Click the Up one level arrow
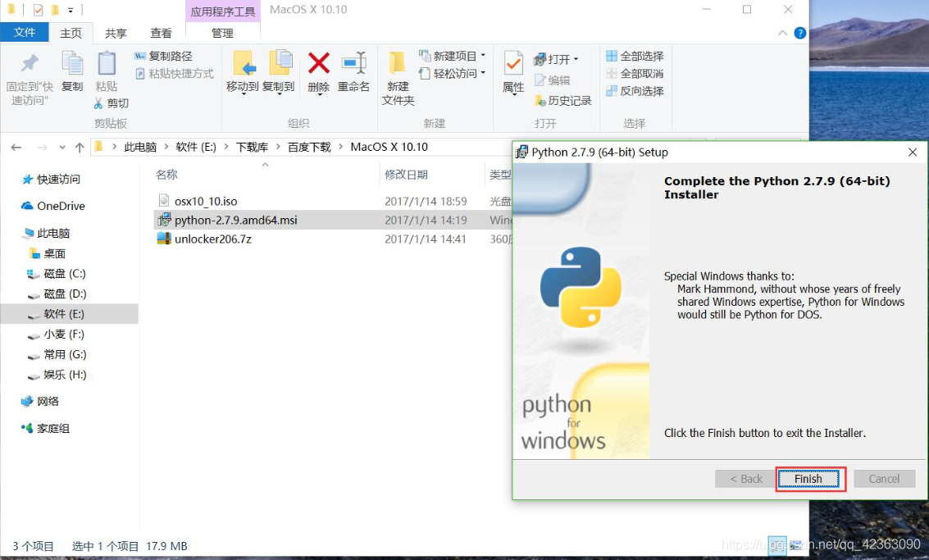Screen dimensions: 929x560 point(80,148)
